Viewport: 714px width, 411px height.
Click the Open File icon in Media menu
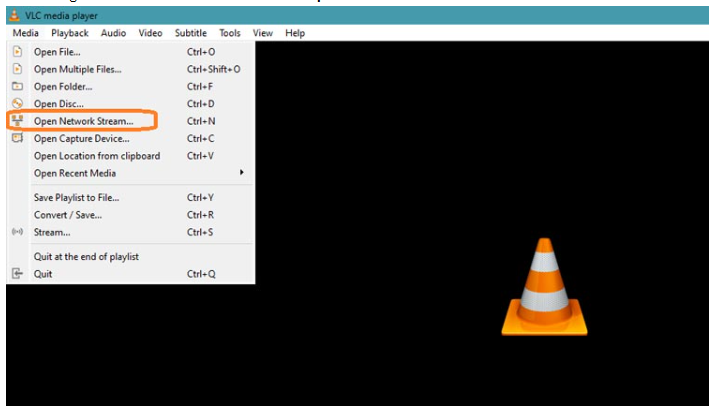click(x=16, y=52)
